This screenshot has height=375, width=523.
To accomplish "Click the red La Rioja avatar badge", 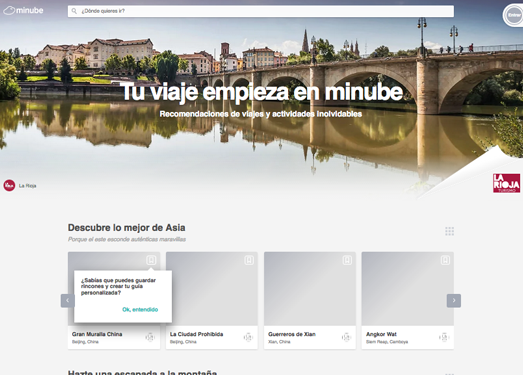I will point(9,185).
